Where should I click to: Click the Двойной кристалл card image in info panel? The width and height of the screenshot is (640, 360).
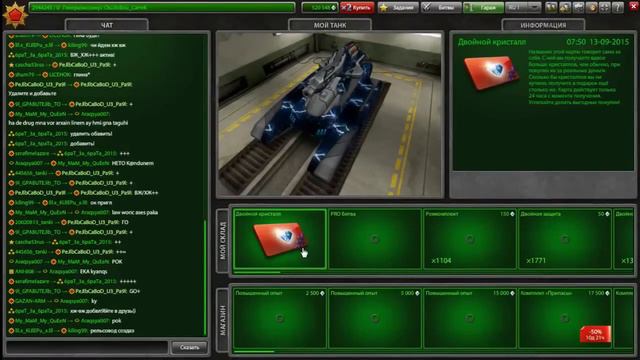click(x=491, y=73)
